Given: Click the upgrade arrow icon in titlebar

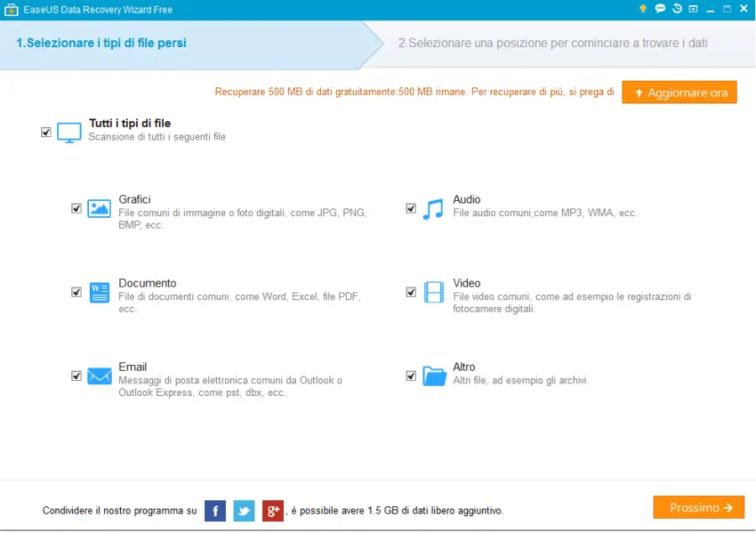Looking at the screenshot, I should point(643,8).
